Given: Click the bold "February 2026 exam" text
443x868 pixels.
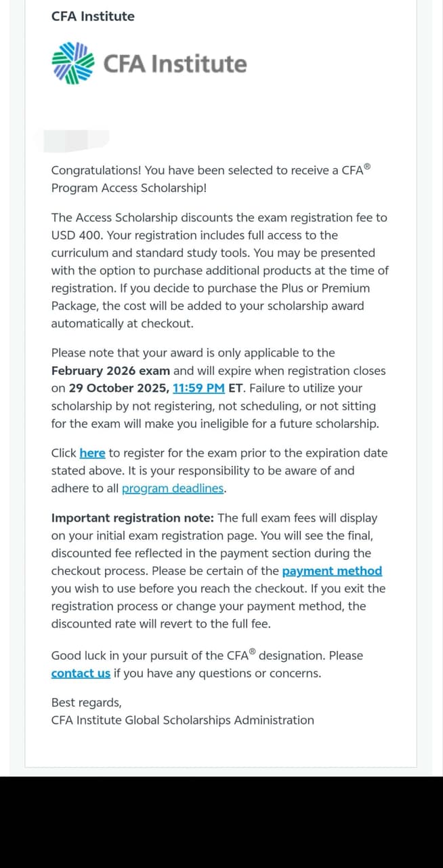Looking at the screenshot, I should [x=110, y=371].
